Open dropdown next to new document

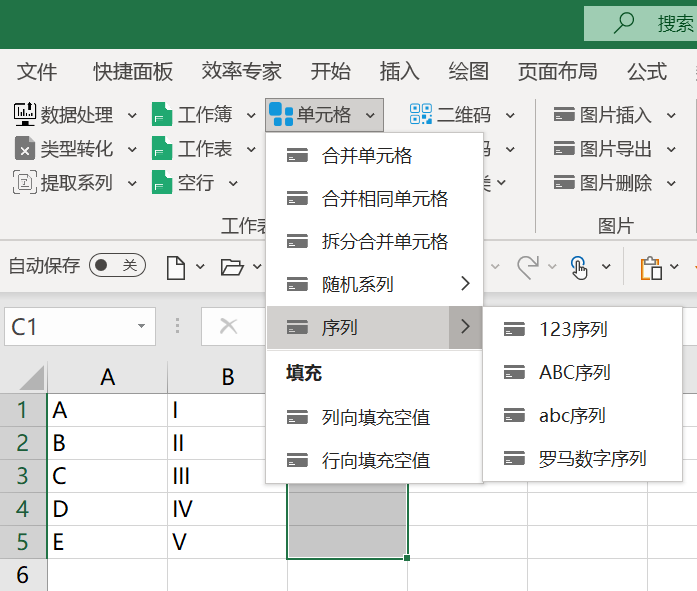coord(200,267)
